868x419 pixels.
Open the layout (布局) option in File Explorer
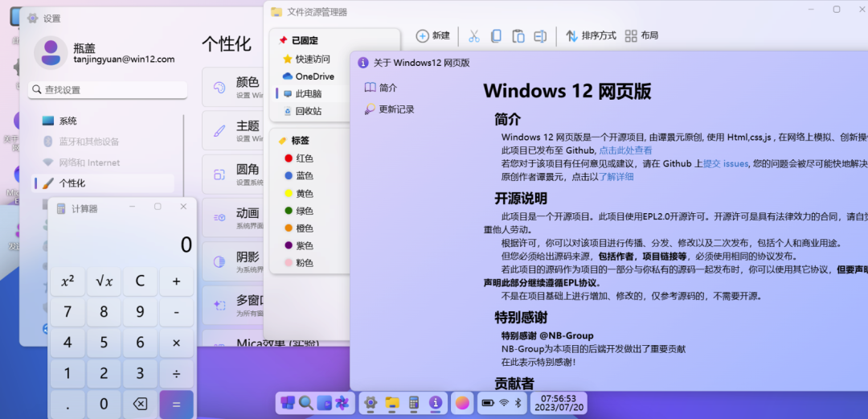(641, 36)
